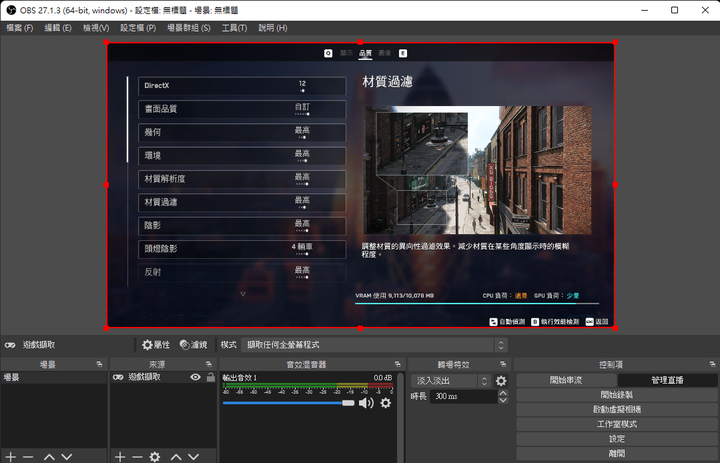Click the 材質解析度 row in preview
Screen dimensions: 720x463
242,179
